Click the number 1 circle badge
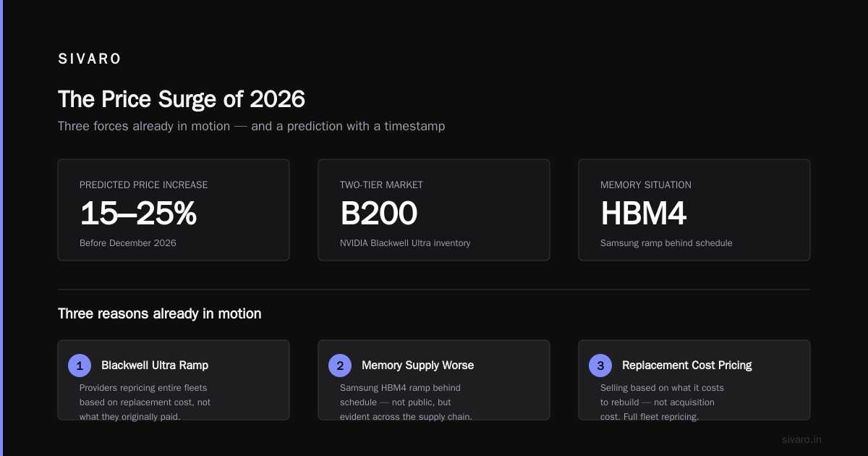868x456 pixels. pos(80,366)
